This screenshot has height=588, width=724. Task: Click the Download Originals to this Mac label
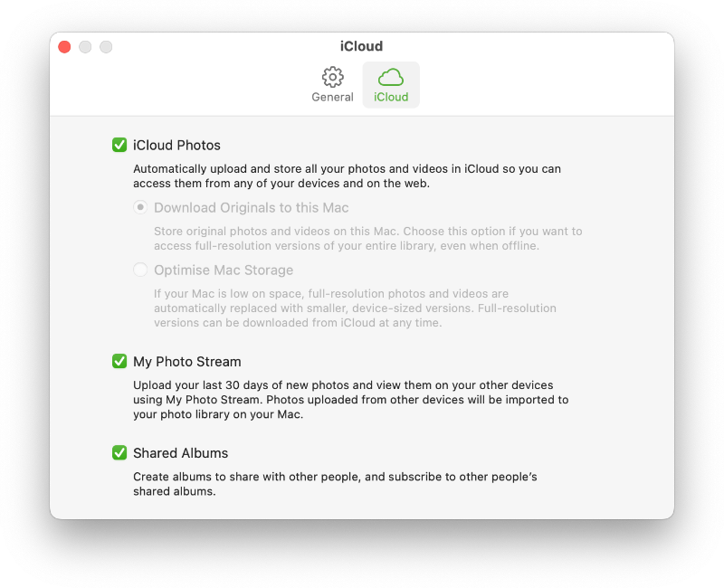252,208
